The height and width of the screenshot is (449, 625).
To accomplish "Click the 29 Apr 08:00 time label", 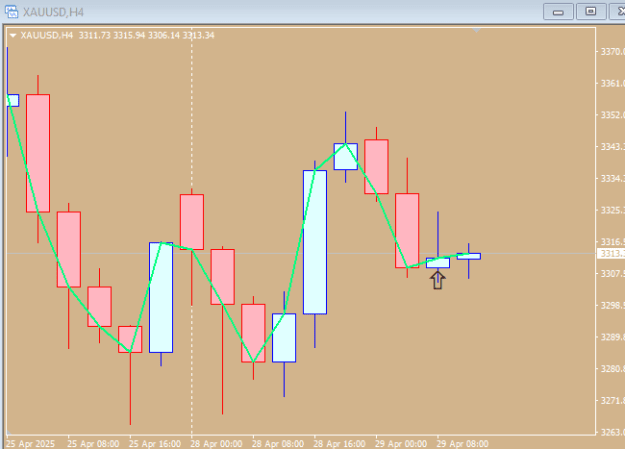I will tap(463, 444).
